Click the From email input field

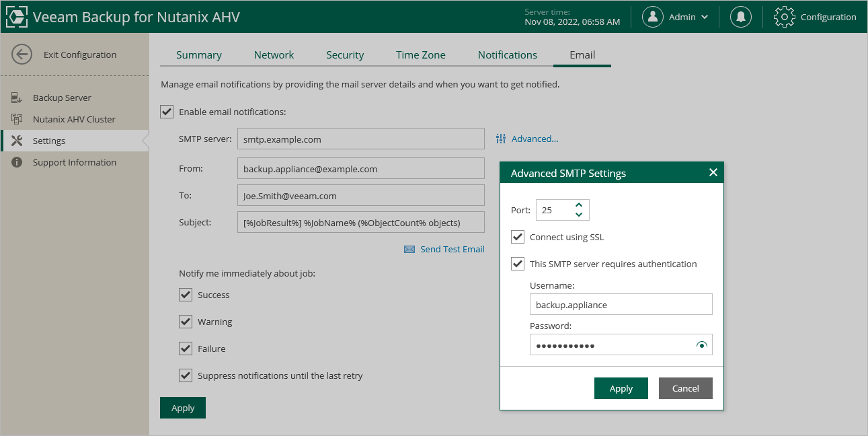[361, 169]
